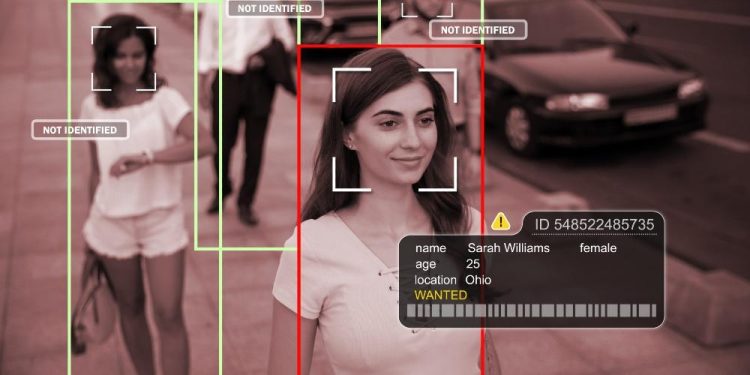Click the age value 25
The width and height of the screenshot is (750, 375).
coord(473,264)
